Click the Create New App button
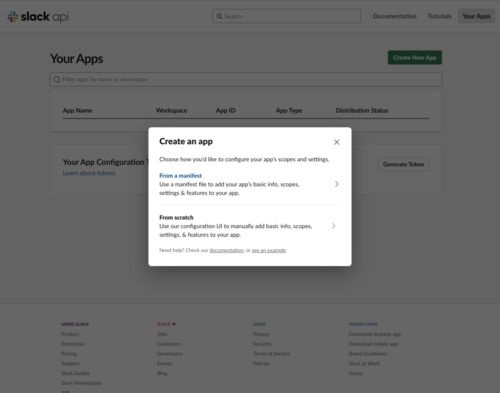 (415, 58)
